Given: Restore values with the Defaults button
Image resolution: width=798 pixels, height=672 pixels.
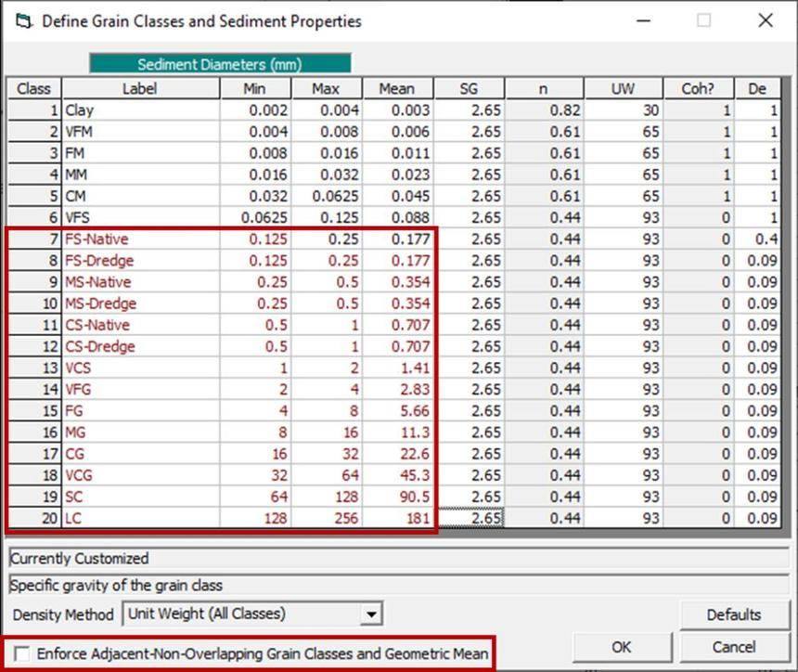Looking at the screenshot, I should pos(734,614).
